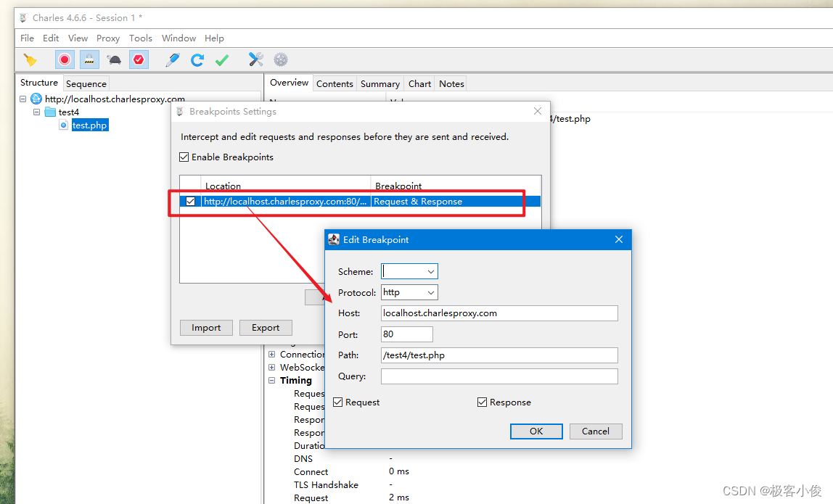
Task: Toggle the Response checkbox
Action: [482, 402]
